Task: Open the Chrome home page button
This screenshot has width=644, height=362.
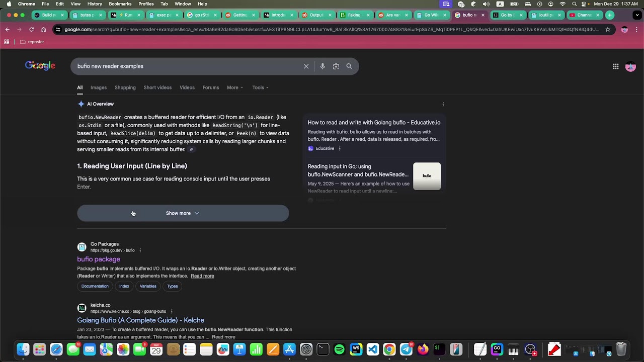Action: 43,30
